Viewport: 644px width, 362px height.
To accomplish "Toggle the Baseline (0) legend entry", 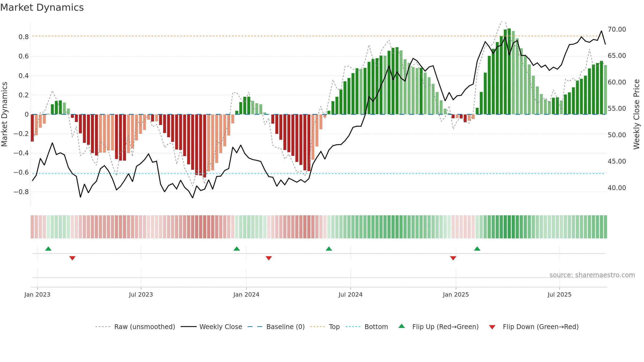I will (x=276, y=327).
